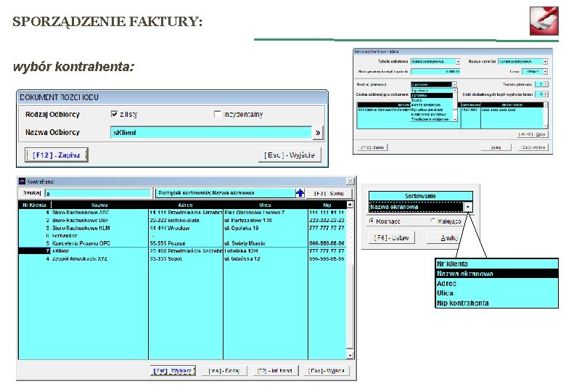
Task: Click the blue sort-direction arrow icon
Action: pyautogui.click(x=300, y=193)
